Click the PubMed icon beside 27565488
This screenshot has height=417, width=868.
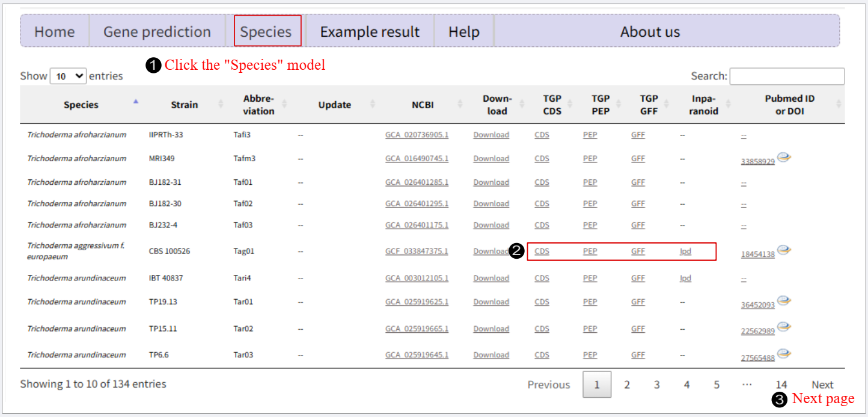[x=783, y=353]
